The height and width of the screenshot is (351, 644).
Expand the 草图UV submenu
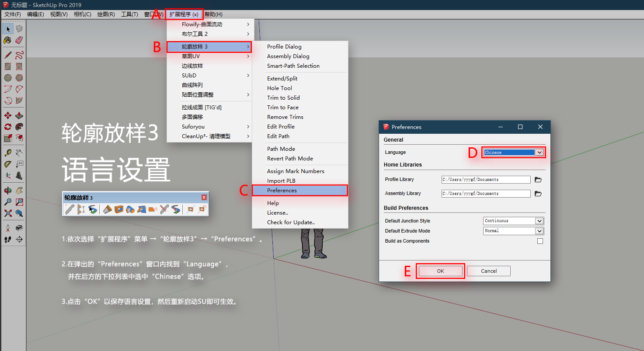(x=209, y=56)
